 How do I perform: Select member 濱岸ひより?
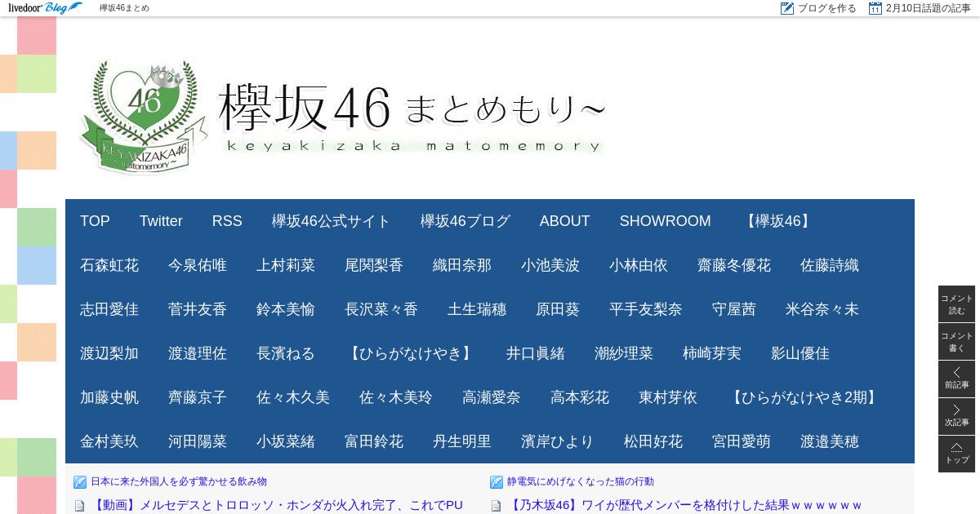click(558, 441)
